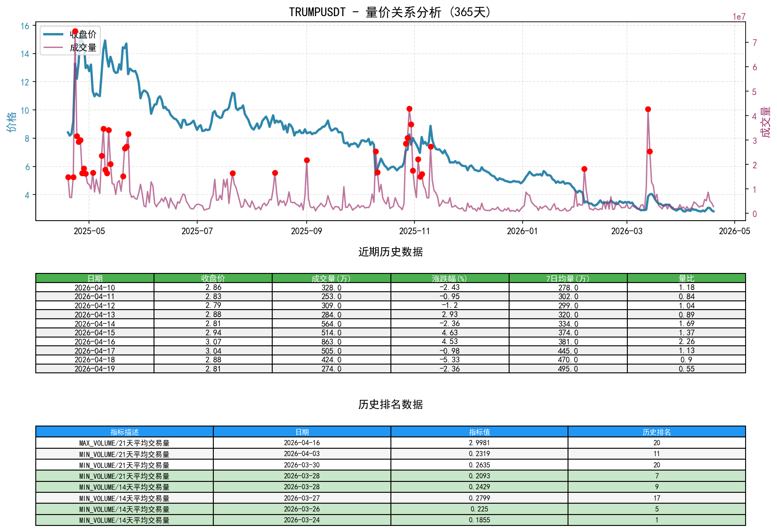Click the volume value 564.0

pos(332,324)
